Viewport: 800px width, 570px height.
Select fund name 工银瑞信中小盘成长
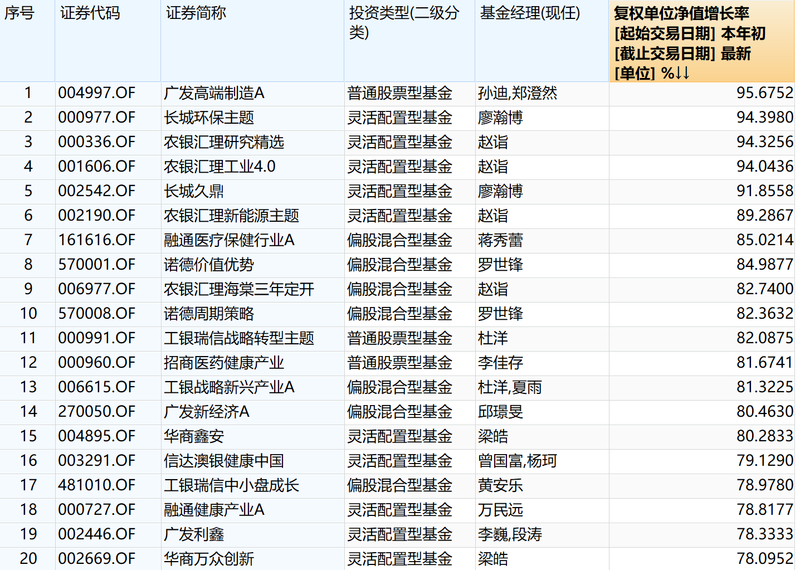tap(231, 485)
